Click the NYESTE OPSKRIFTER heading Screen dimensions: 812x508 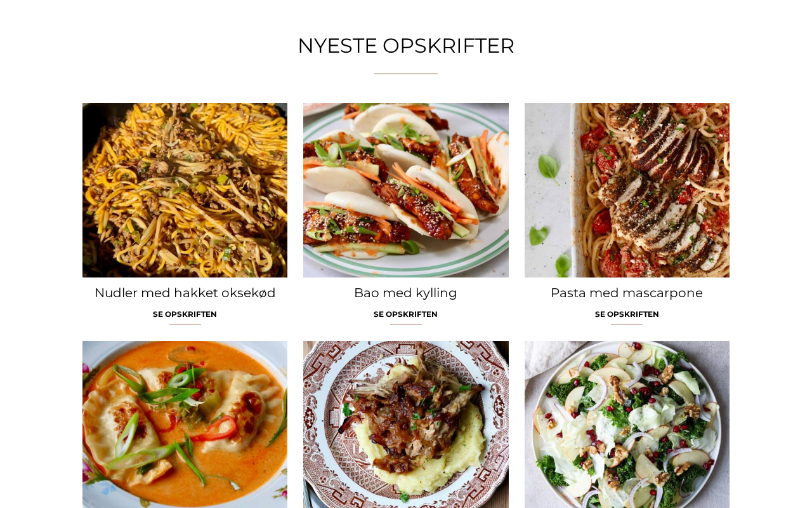[406, 46]
